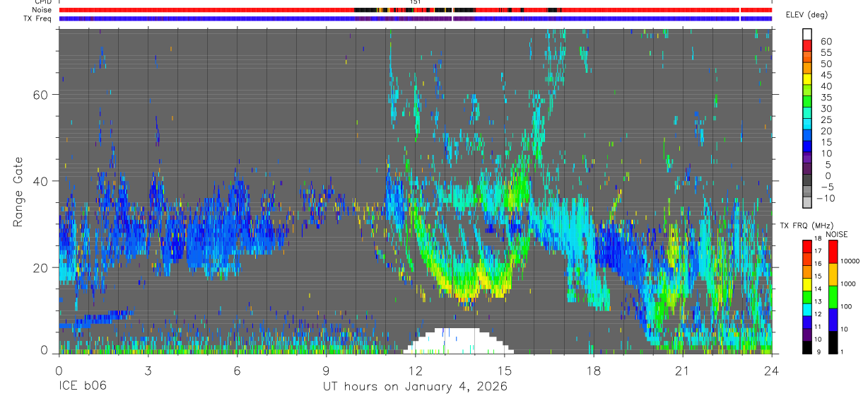868x401 pixels.
Task: Click the 'TX Freq' row label at top left
Action: 39,18
